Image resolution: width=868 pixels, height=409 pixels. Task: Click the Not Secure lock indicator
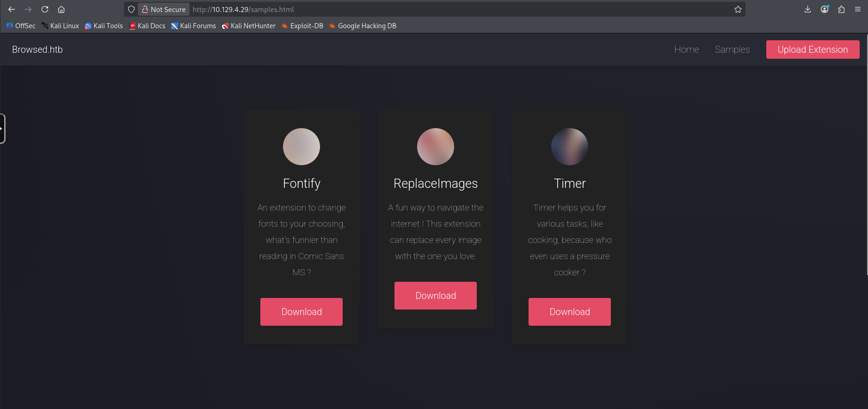(x=164, y=9)
